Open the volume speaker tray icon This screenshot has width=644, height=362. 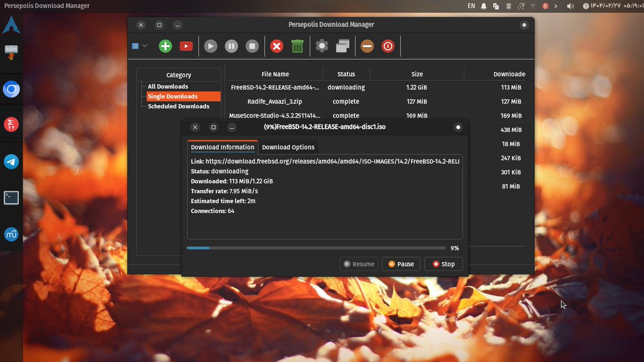coord(570,6)
